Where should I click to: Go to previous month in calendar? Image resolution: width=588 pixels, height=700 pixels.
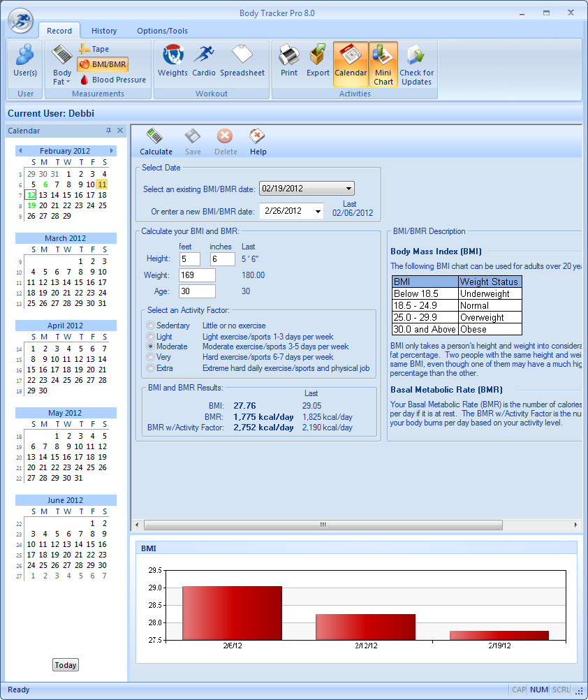(x=20, y=151)
